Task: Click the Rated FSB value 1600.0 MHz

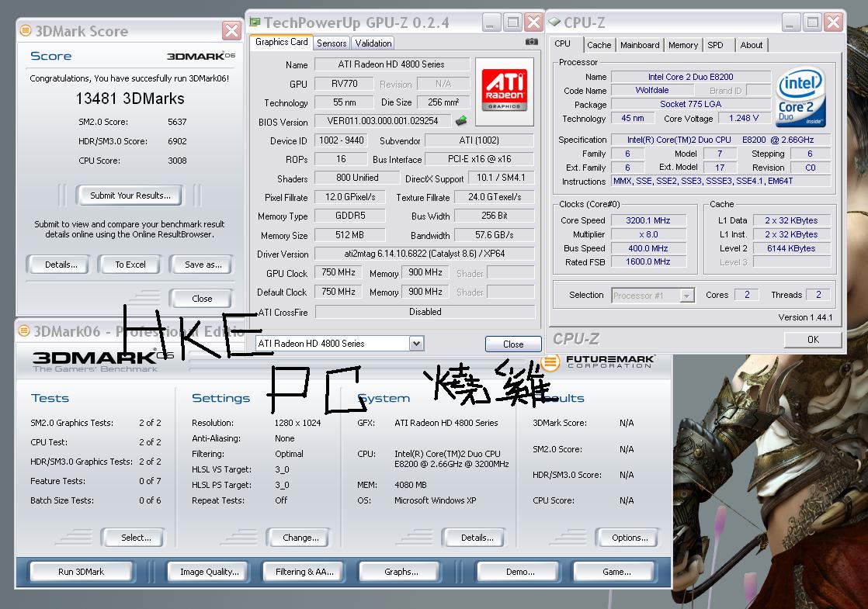Action: (648, 261)
